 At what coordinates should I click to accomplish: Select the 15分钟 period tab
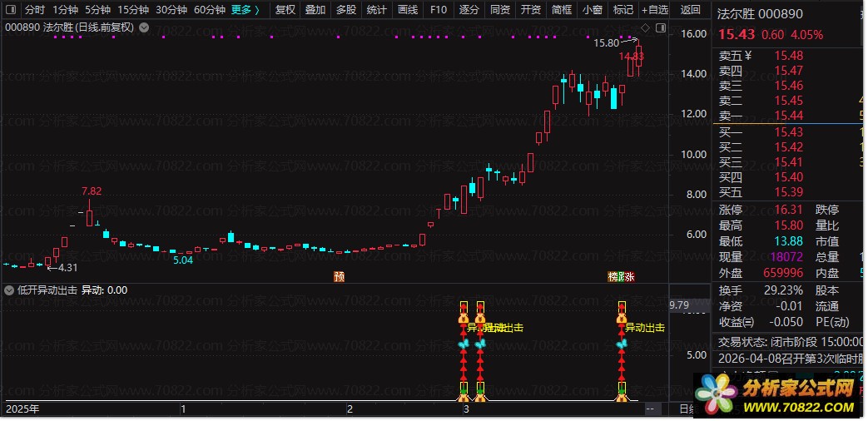click(133, 9)
